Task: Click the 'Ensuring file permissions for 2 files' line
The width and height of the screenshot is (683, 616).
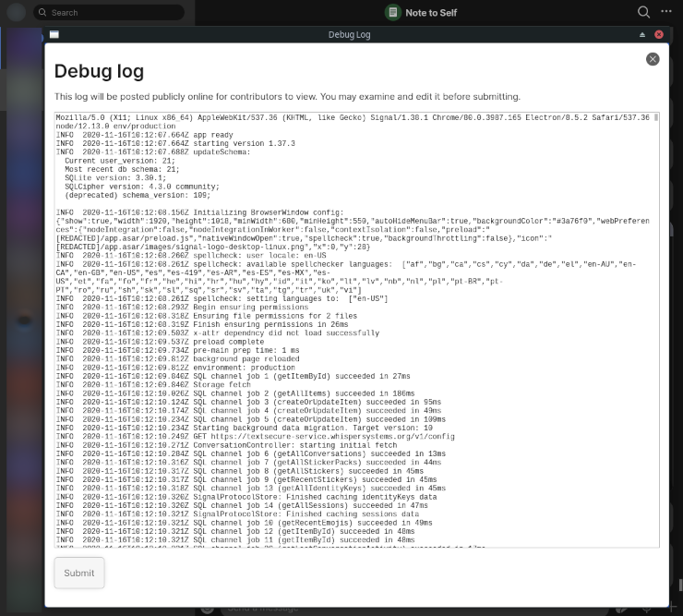Action: pyautogui.click(x=206, y=316)
